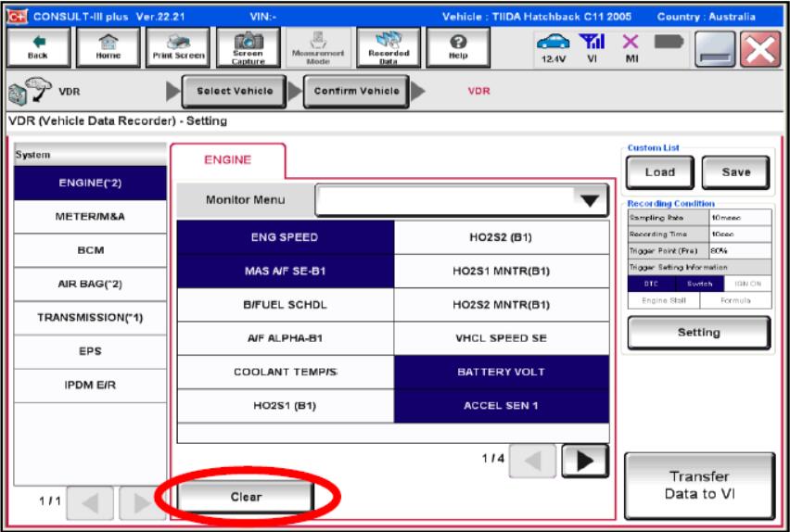Minimize the CONSULT application window

(x=714, y=49)
